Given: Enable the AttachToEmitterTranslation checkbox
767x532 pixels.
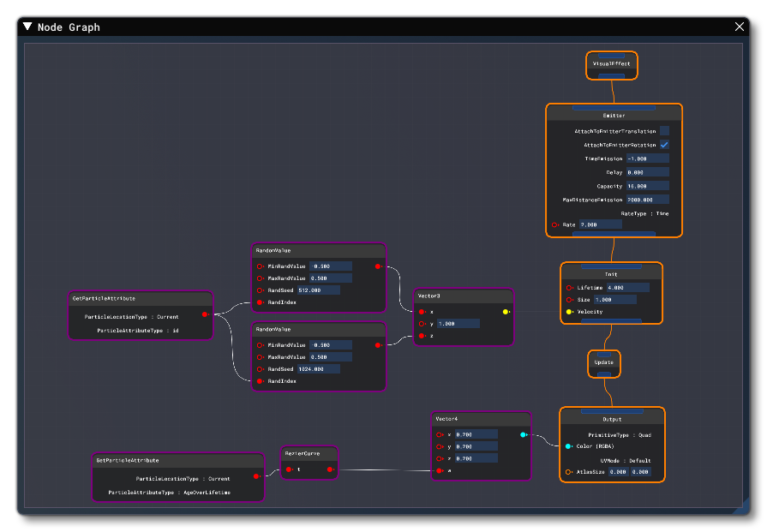Looking at the screenshot, I should click(x=665, y=131).
